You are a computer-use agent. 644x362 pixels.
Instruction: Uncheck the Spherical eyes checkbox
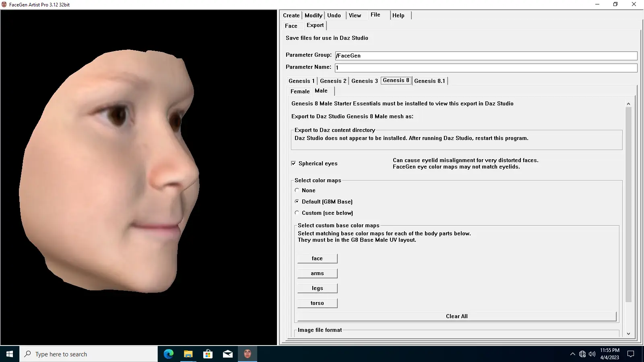[293, 163]
